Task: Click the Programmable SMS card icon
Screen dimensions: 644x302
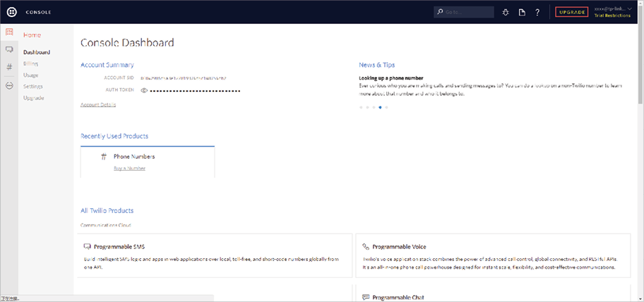Action: click(x=87, y=246)
